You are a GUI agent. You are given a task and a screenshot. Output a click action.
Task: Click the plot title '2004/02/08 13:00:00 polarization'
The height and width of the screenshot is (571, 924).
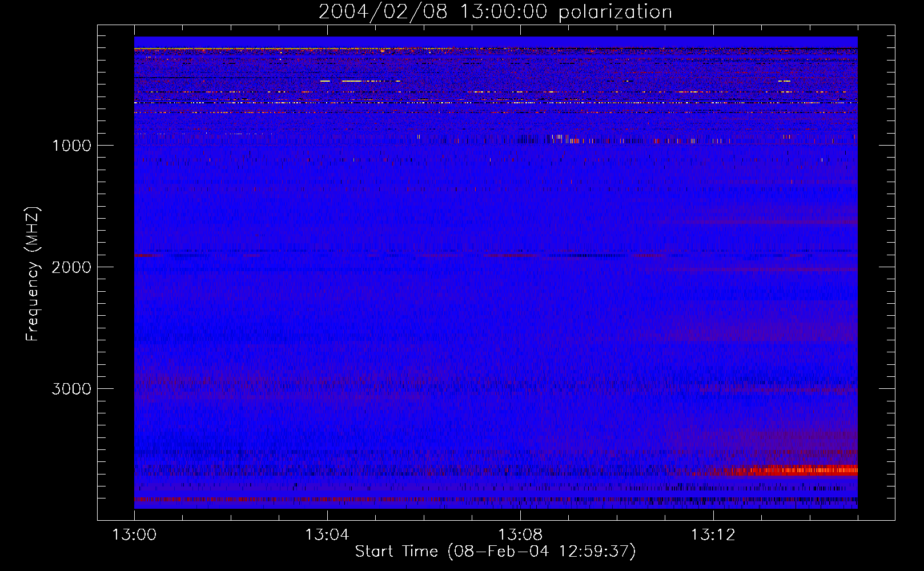click(x=495, y=12)
